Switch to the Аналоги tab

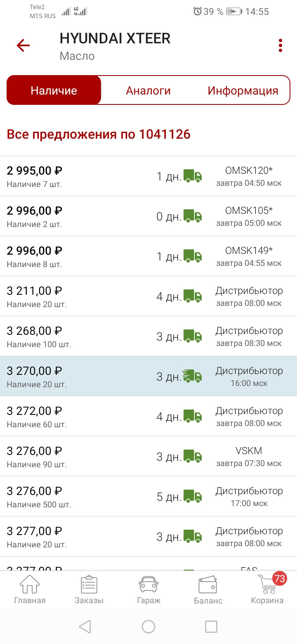(148, 90)
